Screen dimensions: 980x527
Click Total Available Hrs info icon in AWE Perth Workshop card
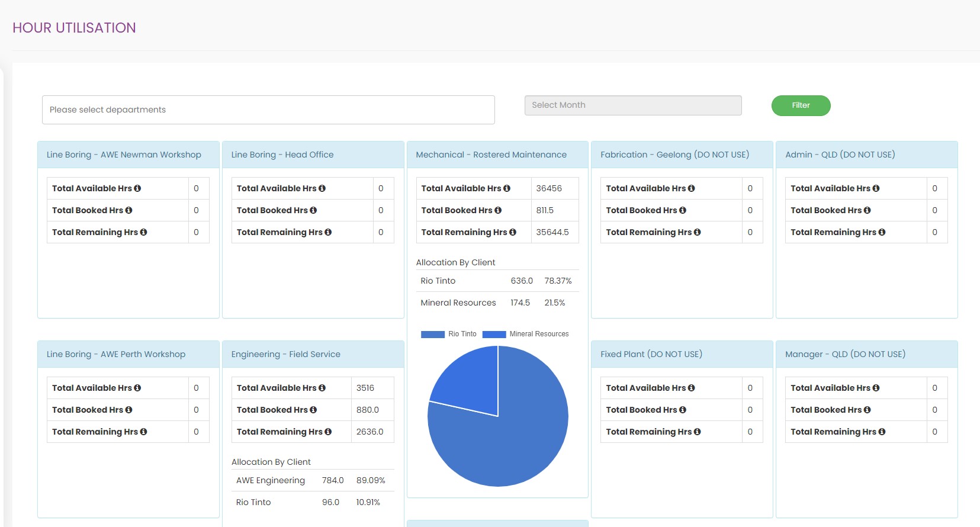[137, 388]
